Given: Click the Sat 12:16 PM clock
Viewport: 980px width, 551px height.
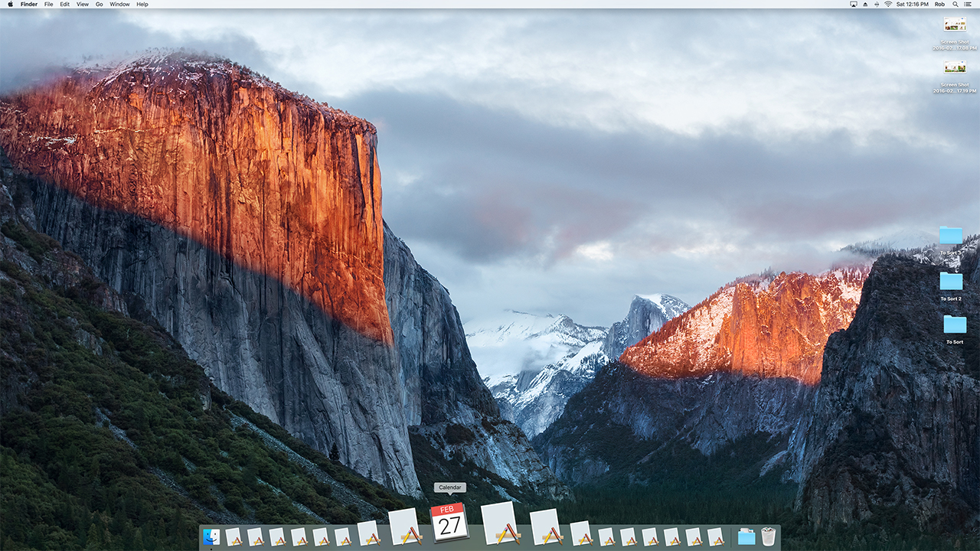Looking at the screenshot, I should point(912,5).
